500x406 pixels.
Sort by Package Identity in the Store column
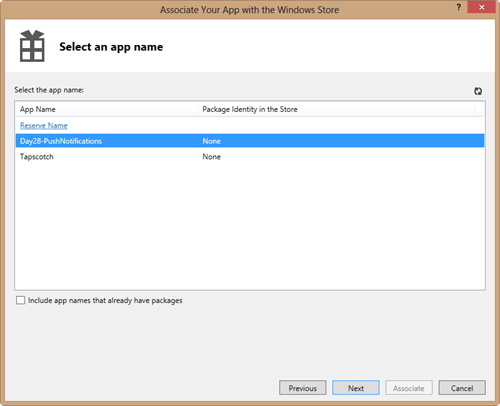click(x=336, y=109)
